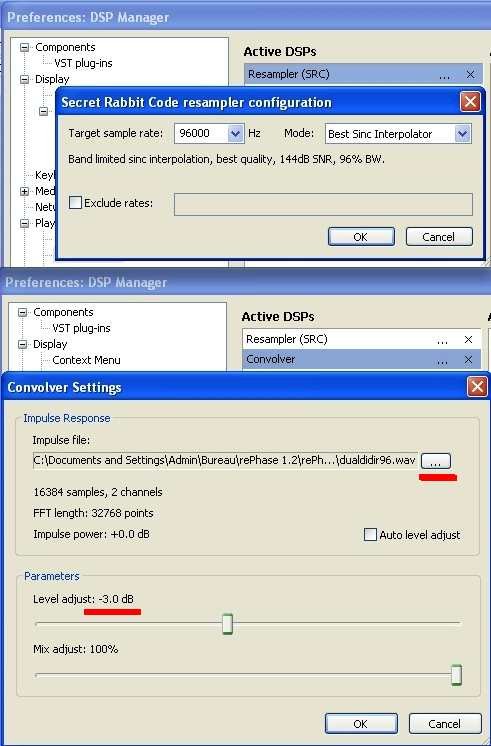Collapse Display node in lower tree
This screenshot has width=491, height=746.
[23, 344]
